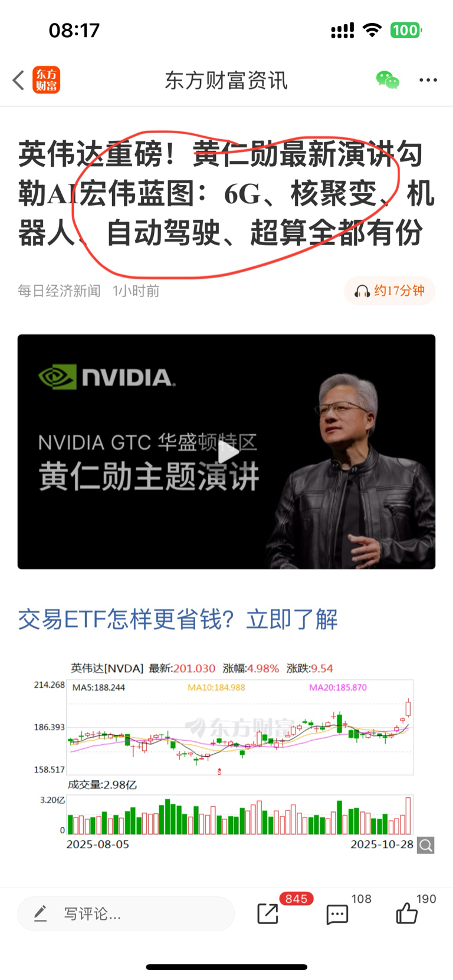Tap the back arrow icon
The width and height of the screenshot is (453, 980).
18,80
